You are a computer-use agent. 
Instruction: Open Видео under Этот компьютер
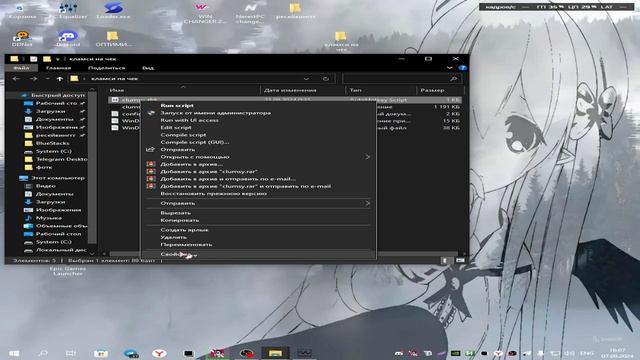(46, 186)
